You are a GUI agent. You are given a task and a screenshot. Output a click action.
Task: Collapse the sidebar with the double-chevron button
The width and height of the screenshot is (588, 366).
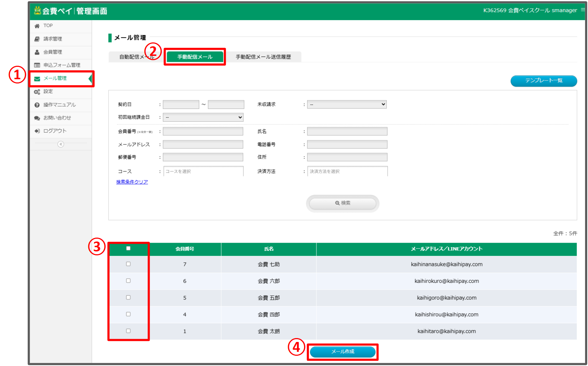point(61,144)
